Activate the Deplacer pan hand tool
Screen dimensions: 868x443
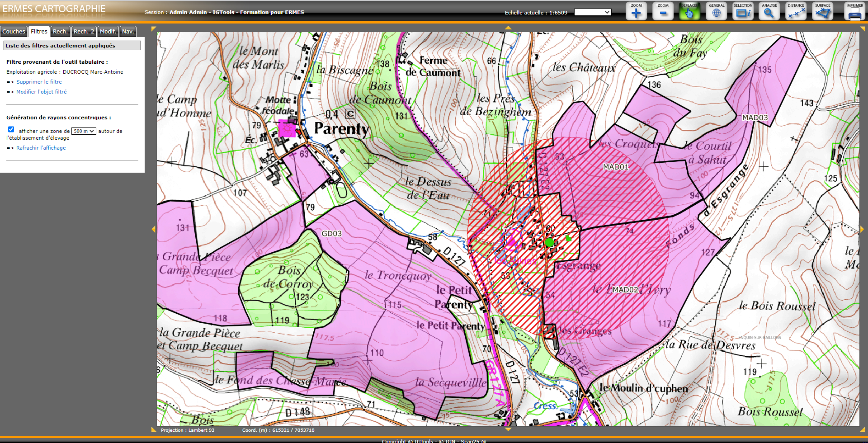tap(689, 12)
